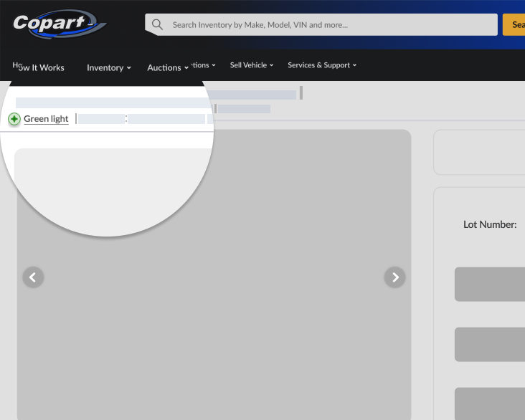Click the Copart logo
The height and width of the screenshot is (420, 525).
[59, 24]
